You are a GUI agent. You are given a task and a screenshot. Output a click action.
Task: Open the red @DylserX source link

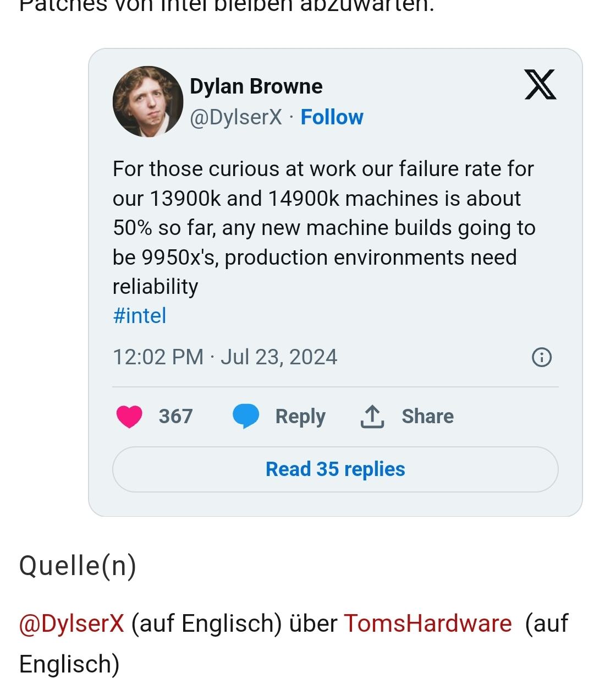click(x=71, y=624)
